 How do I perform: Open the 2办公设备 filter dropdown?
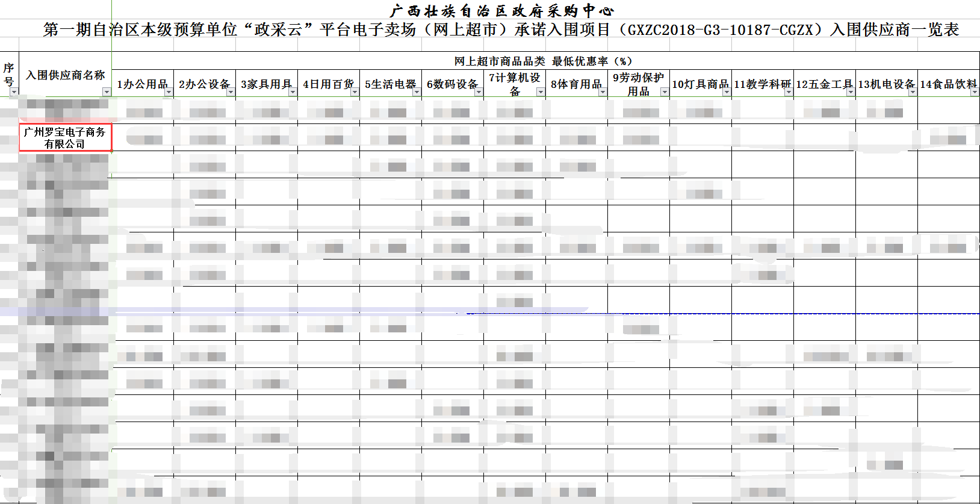click(x=231, y=92)
